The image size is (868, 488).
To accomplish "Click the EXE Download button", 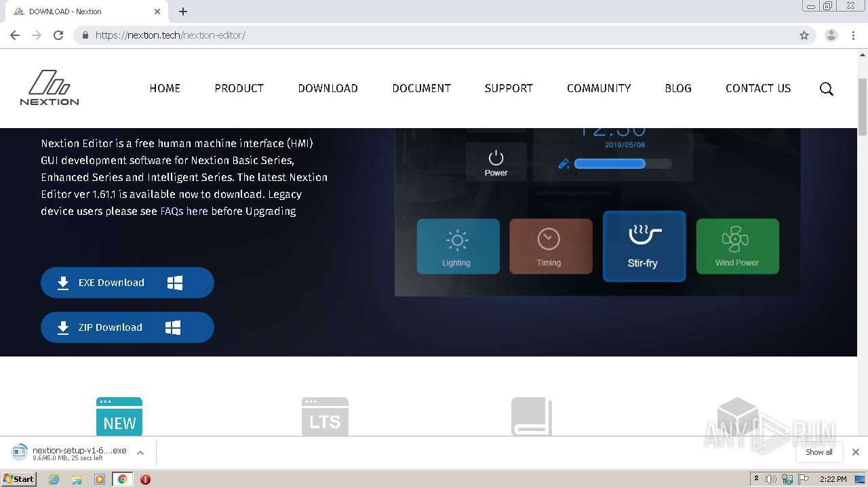I will 127,283.
